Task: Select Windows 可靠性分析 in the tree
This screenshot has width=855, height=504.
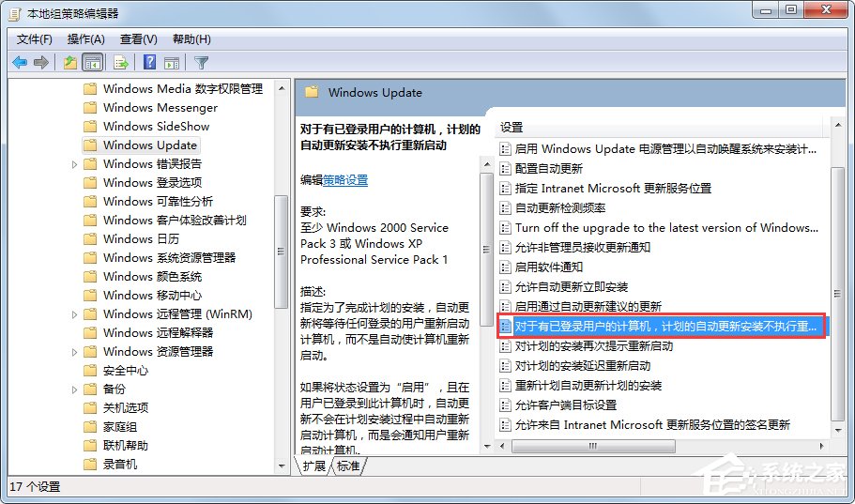Action: pyautogui.click(x=158, y=201)
